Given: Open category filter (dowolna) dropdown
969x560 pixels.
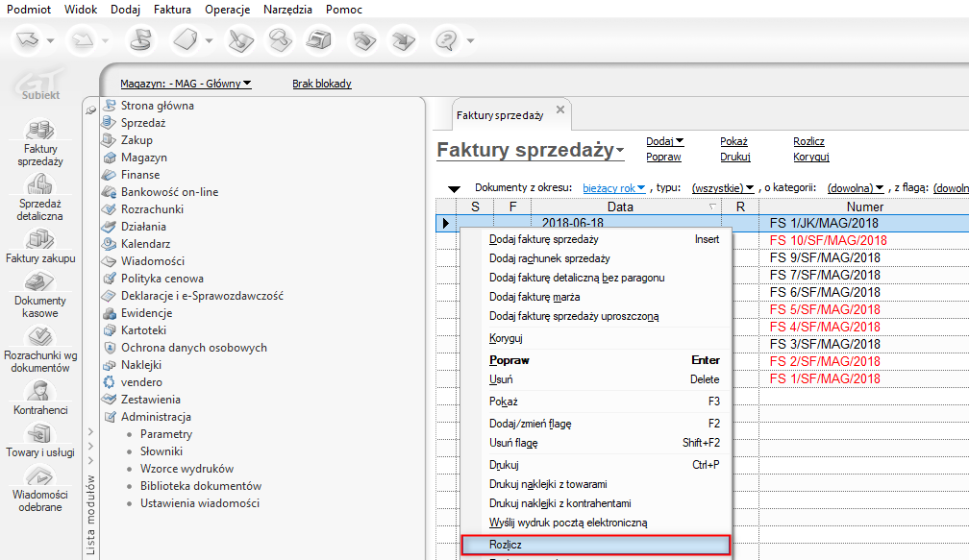Looking at the screenshot, I should [856, 187].
